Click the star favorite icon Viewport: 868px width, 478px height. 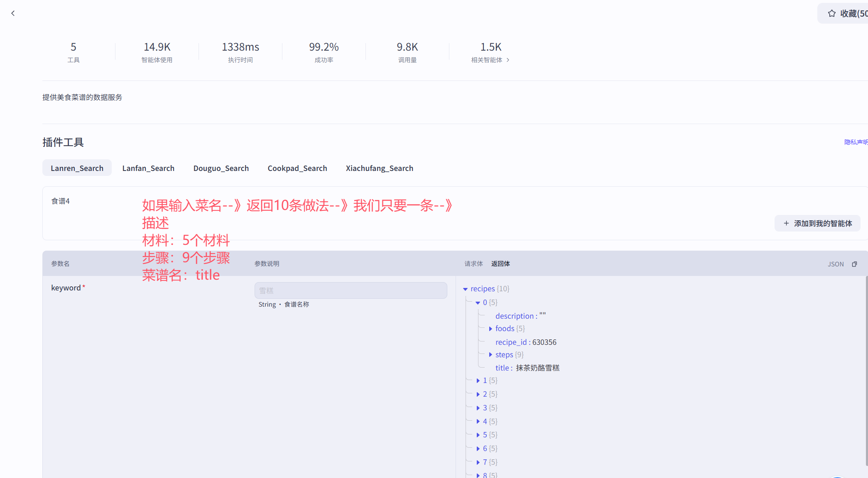click(831, 14)
